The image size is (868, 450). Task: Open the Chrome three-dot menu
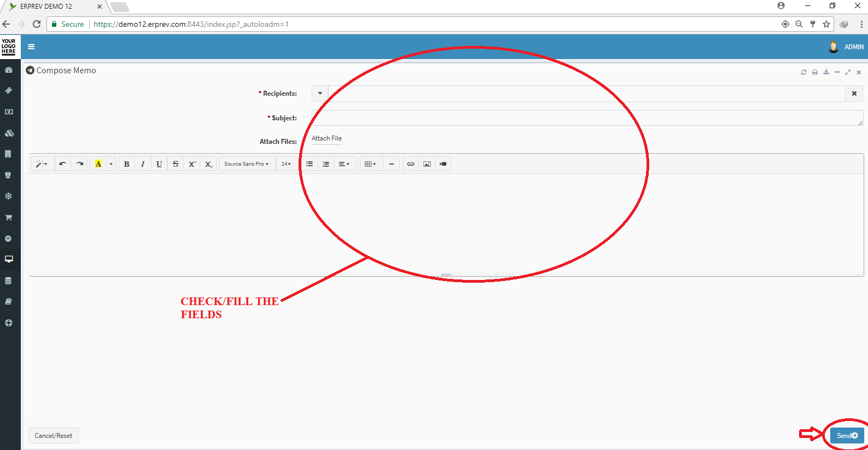point(861,24)
